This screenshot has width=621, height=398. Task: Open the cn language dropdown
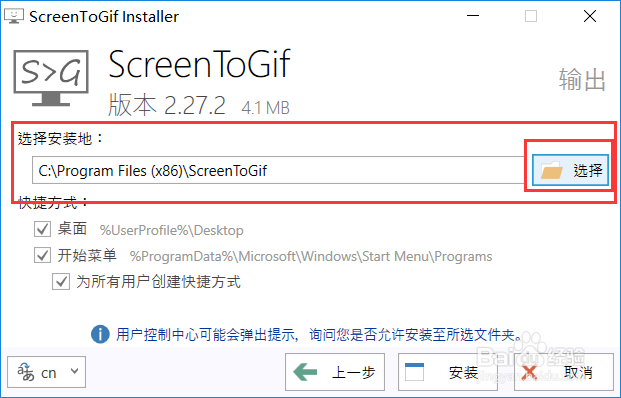tap(46, 372)
